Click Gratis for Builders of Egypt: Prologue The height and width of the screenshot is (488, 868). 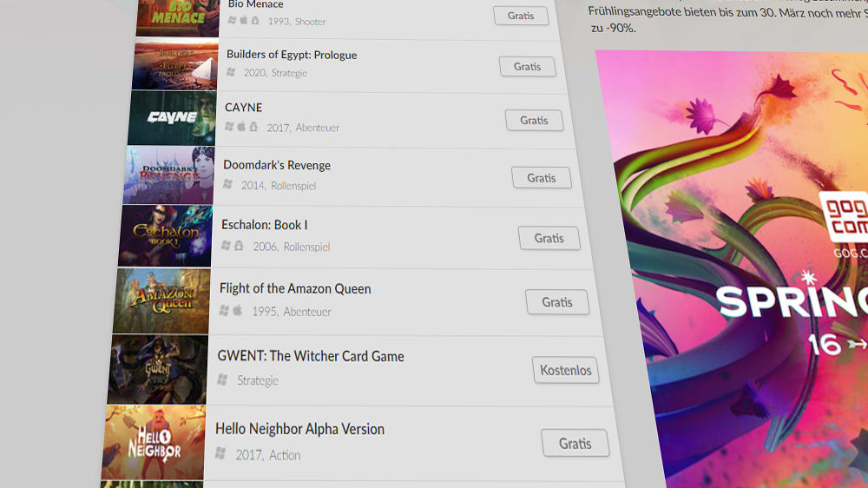[x=527, y=67]
